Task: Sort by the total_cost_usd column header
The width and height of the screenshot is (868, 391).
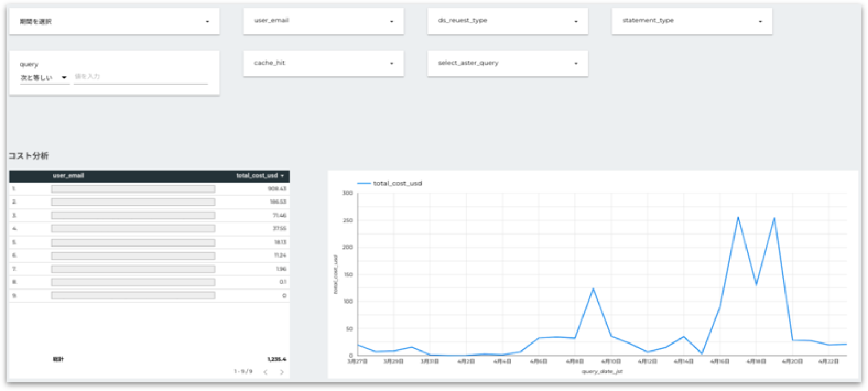Action: click(259, 175)
